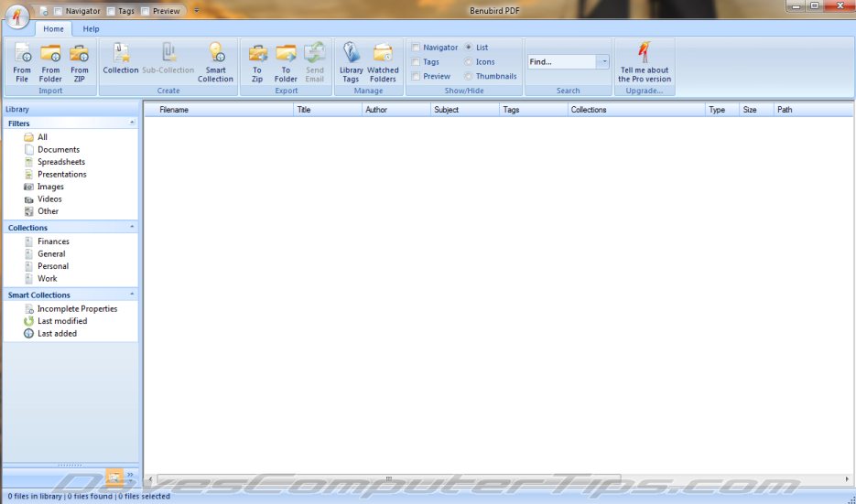Create a new Collection
The image size is (856, 504).
[x=121, y=58]
